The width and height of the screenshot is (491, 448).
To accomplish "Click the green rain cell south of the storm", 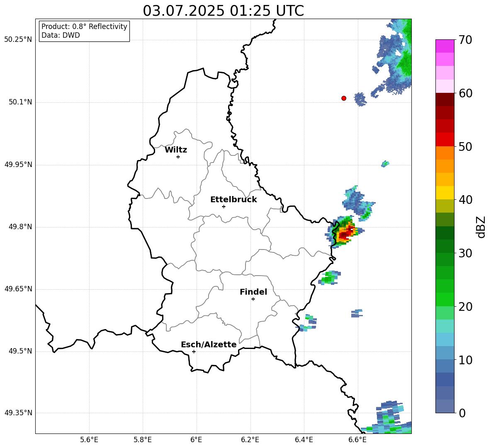I will (329, 278).
